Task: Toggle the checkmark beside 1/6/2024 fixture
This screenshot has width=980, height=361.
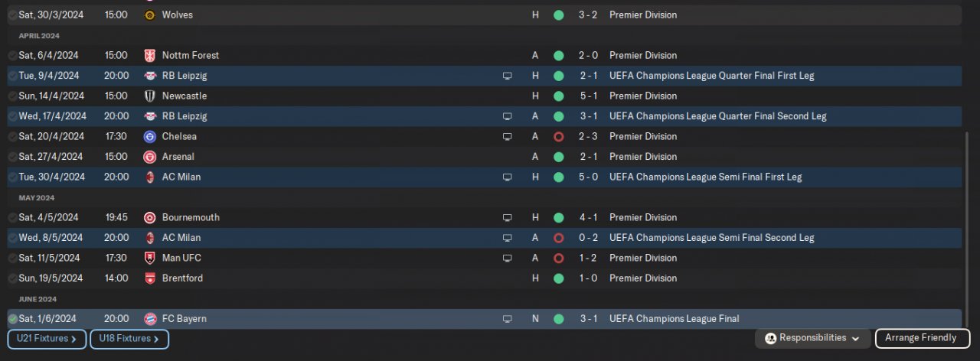Action: 13,319
